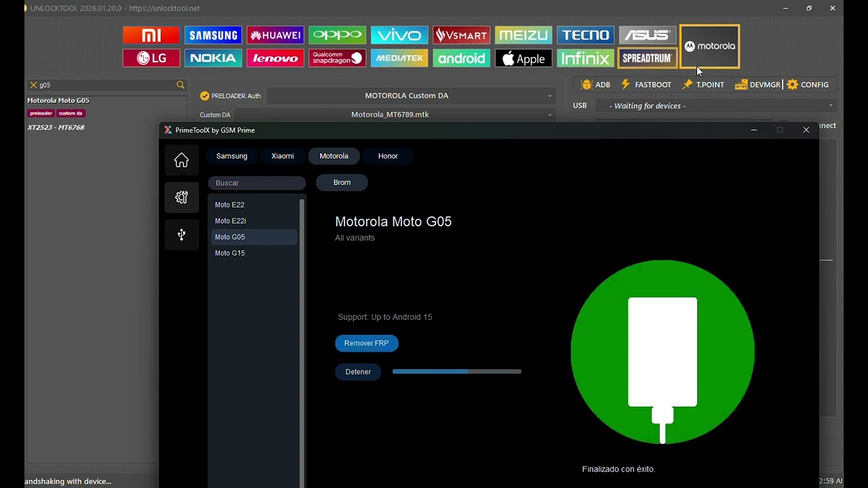Close the PrimeToolX window

click(806, 130)
